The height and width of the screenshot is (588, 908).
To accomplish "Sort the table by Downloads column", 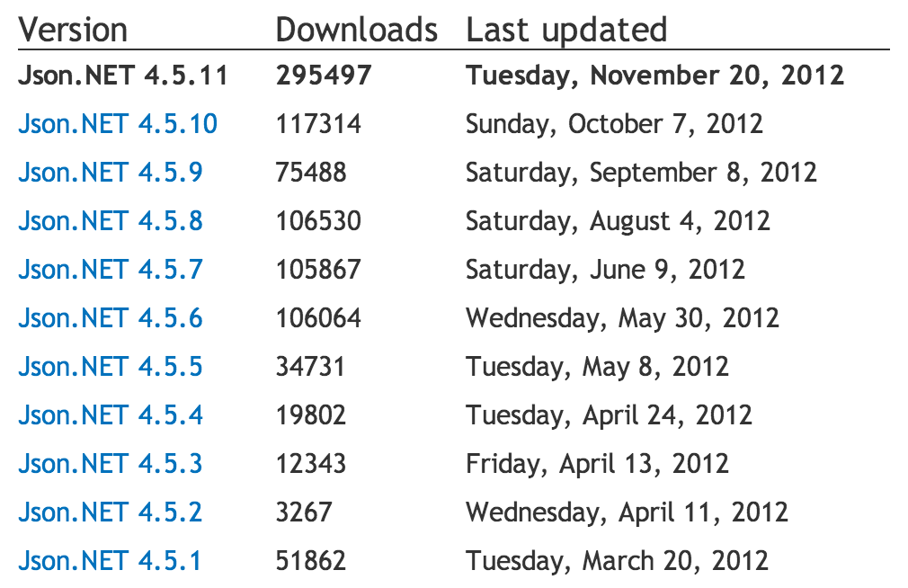I will tap(358, 30).
